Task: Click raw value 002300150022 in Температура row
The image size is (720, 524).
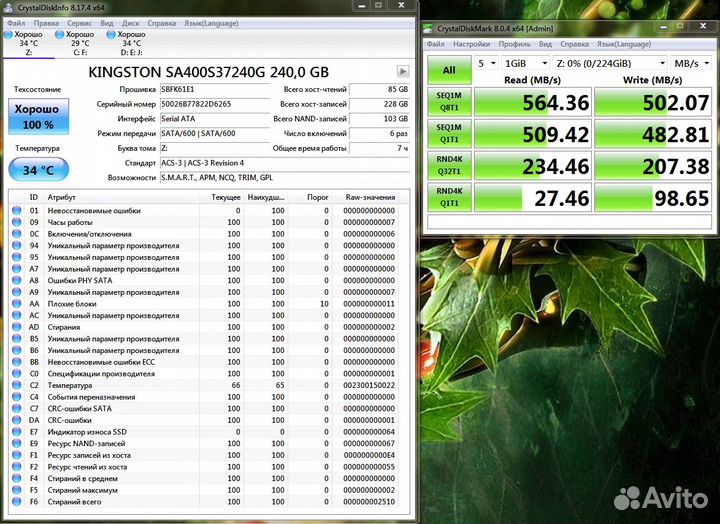Action: (x=369, y=385)
